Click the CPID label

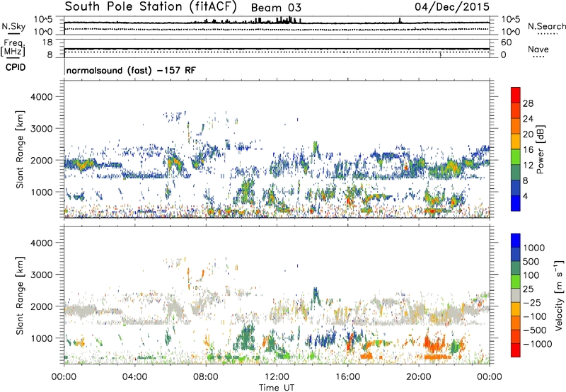coord(16,67)
